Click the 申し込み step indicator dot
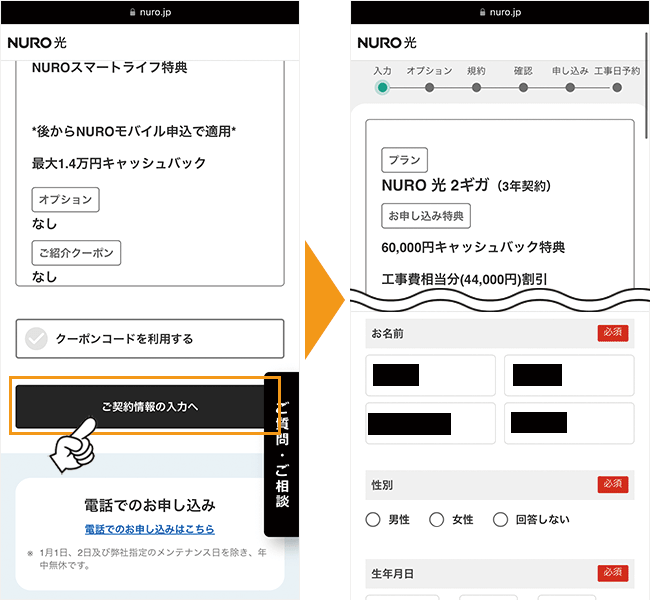 tap(570, 87)
